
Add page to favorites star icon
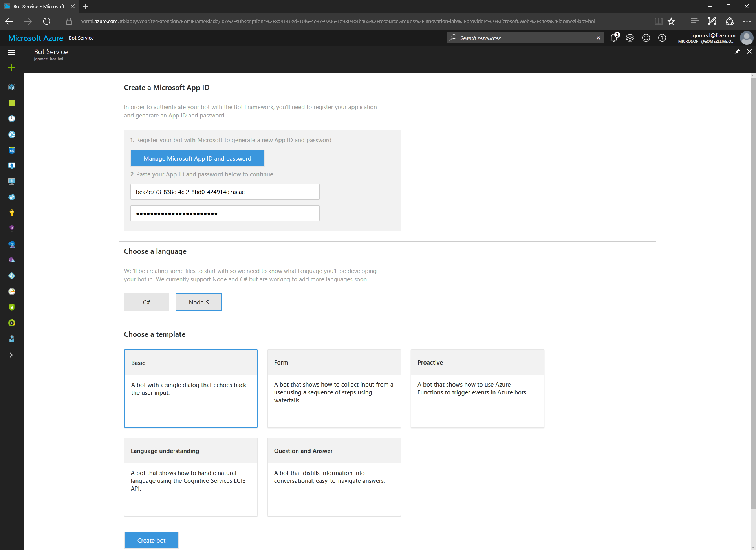click(671, 21)
